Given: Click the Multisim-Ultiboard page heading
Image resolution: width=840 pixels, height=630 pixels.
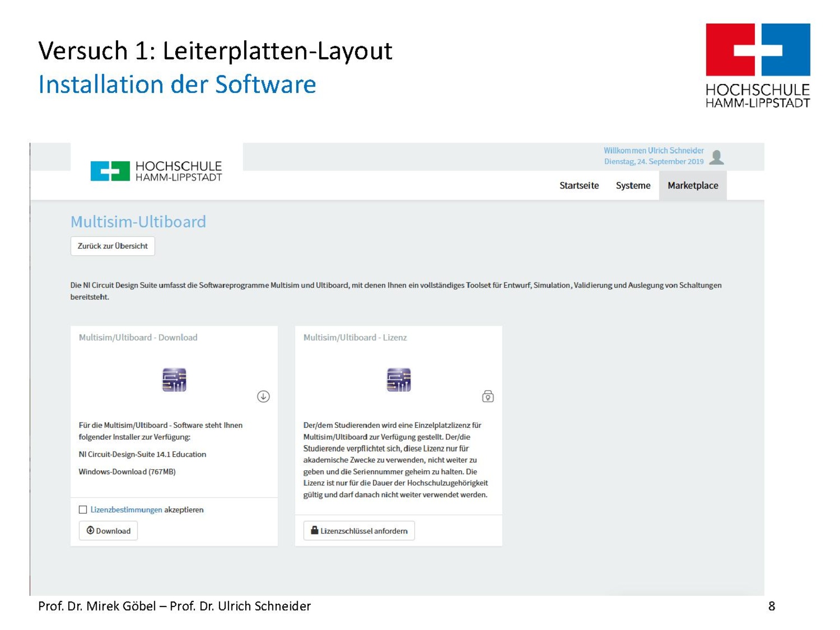Looking at the screenshot, I should [x=138, y=222].
